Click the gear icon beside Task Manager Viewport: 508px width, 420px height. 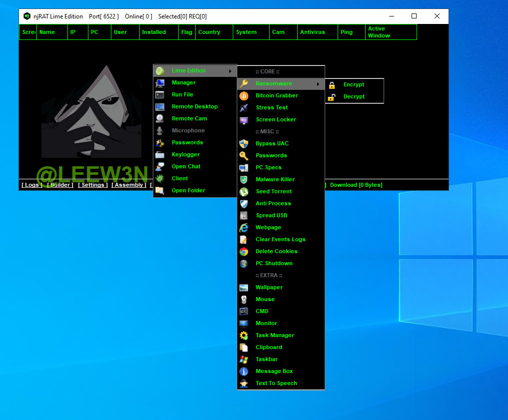click(244, 336)
